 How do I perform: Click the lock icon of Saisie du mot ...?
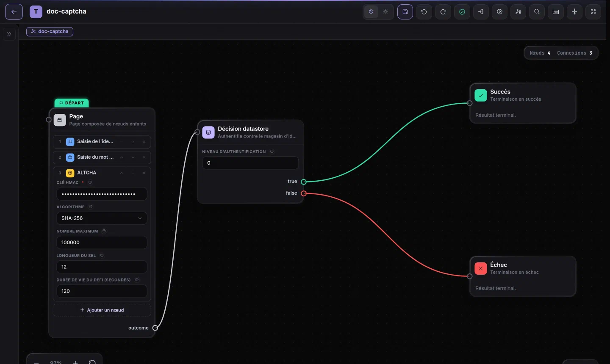(x=70, y=157)
